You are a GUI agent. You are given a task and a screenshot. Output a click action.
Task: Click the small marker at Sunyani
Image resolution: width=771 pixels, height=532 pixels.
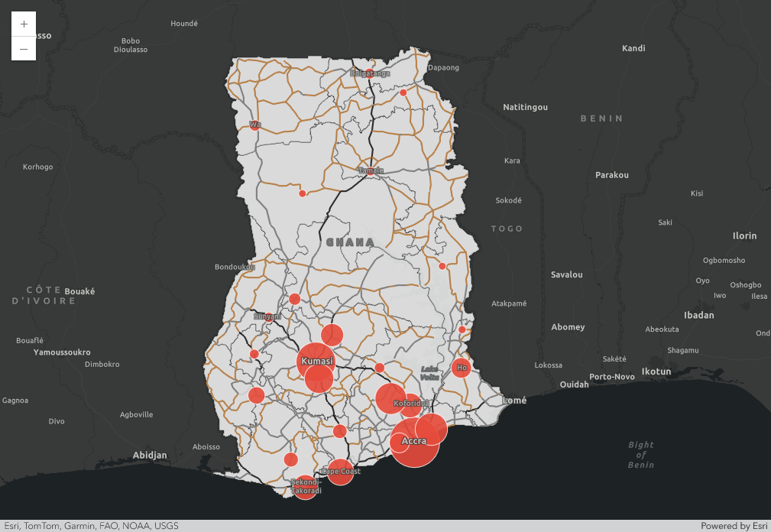[268, 316]
